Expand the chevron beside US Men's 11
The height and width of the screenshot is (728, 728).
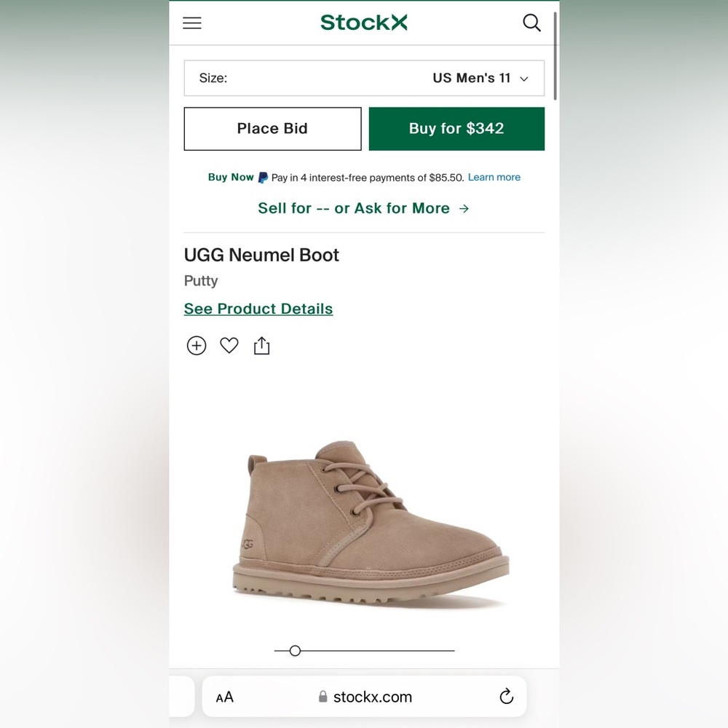pos(524,79)
